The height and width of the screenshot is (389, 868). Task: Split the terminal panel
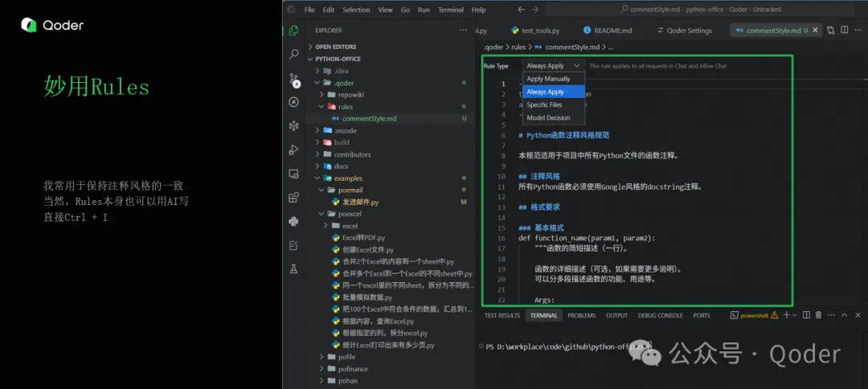tap(806, 315)
